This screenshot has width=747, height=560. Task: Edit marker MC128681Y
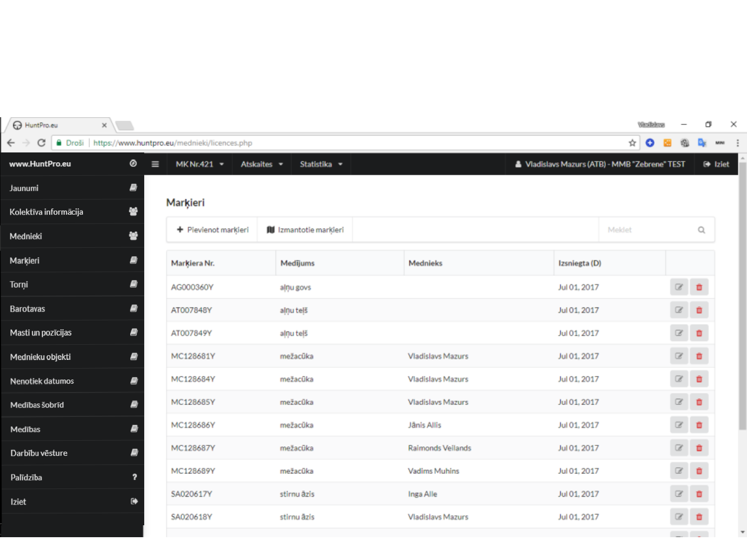click(x=679, y=356)
